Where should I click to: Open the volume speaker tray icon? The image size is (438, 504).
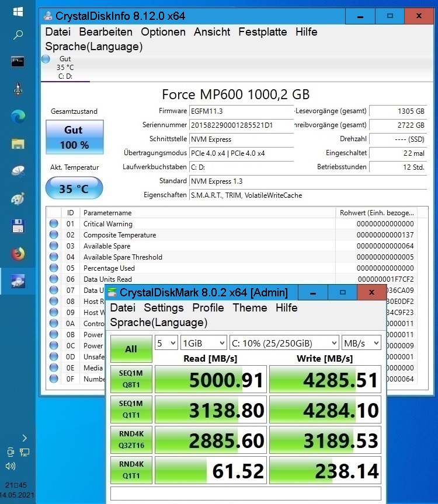pyautogui.click(x=11, y=466)
